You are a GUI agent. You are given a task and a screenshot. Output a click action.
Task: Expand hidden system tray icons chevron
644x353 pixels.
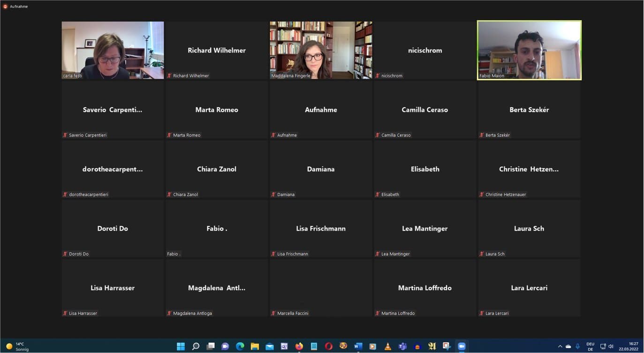point(560,346)
